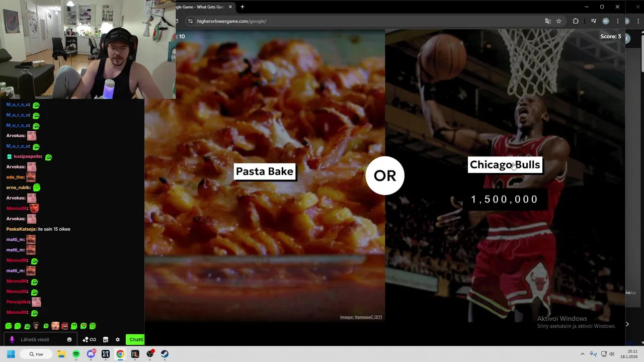Open the clock showing 20.11 18.1.2026

coord(629,354)
